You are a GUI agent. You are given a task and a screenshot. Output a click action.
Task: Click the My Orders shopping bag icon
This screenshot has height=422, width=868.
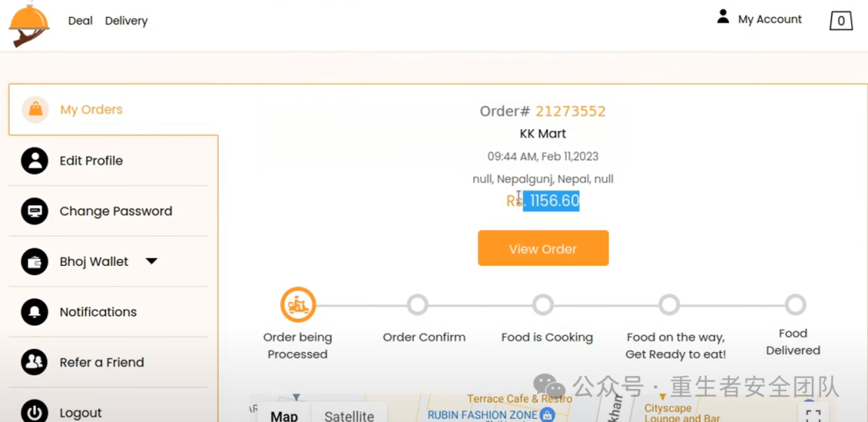(35, 109)
